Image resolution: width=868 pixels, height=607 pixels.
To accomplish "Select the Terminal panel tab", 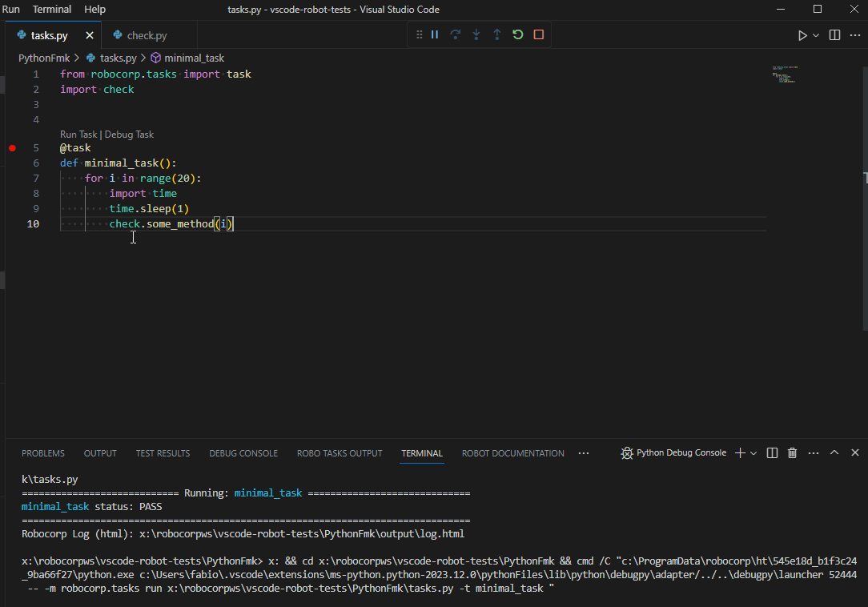I will tap(422, 453).
